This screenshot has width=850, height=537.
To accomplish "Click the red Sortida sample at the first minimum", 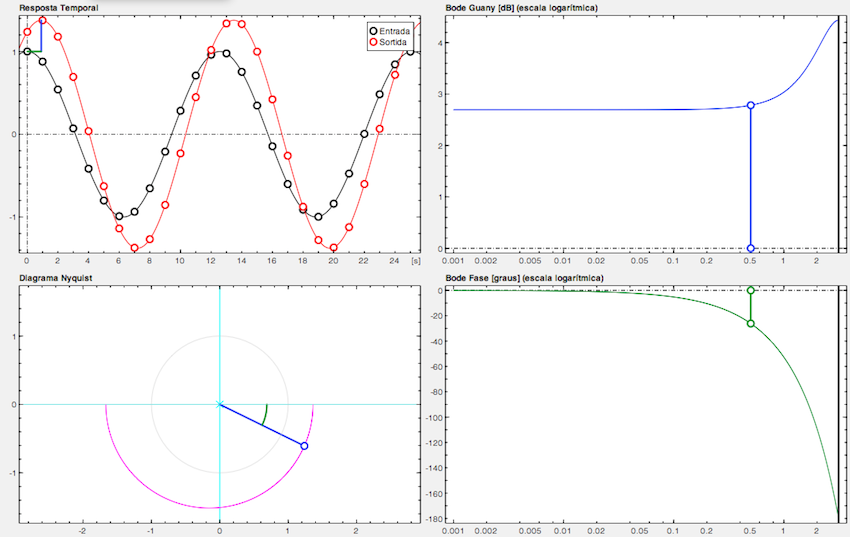I will tap(134, 248).
